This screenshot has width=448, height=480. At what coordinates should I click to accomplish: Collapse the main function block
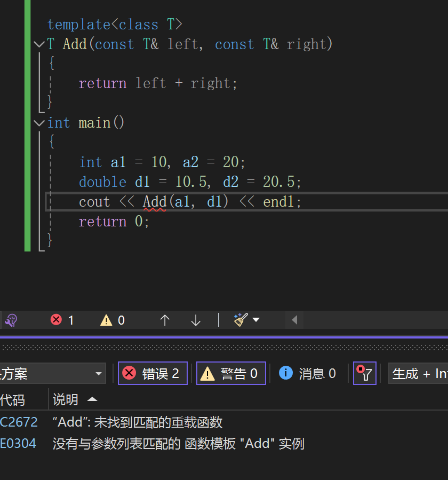39,123
